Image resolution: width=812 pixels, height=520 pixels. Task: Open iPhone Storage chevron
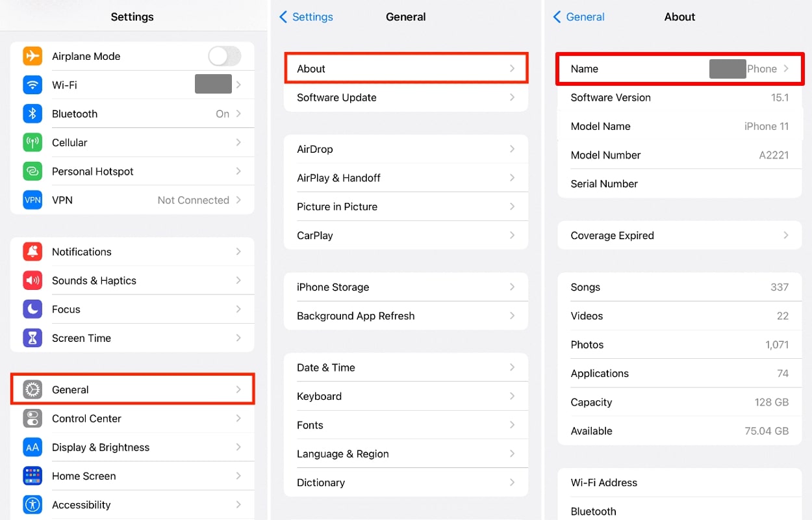512,287
